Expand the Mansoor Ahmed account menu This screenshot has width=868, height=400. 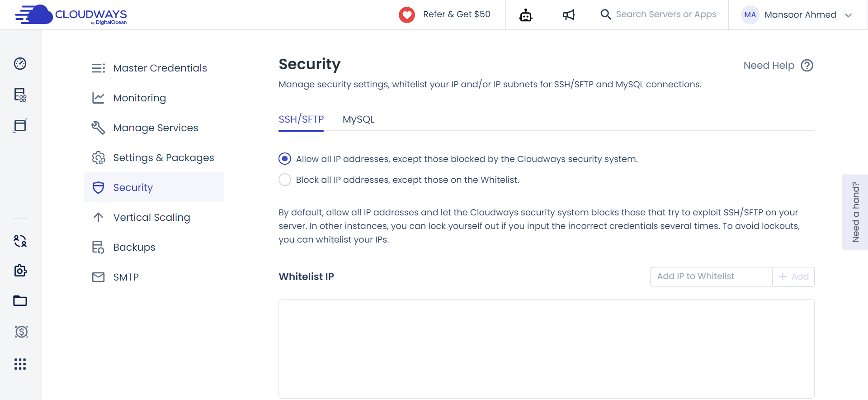click(x=800, y=14)
